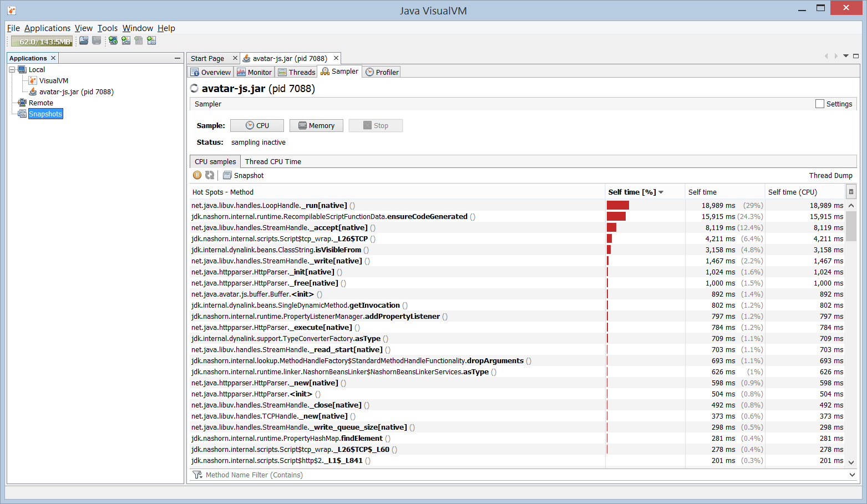Screen dimensions: 867x504
Task: Click the column chooser icon above the scrollbar
Action: [851, 192]
